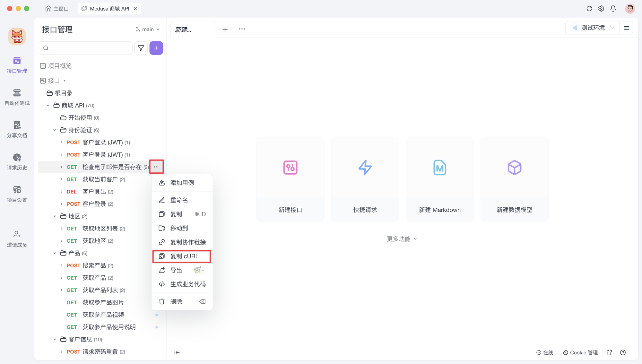Collapse the 商城 API folder

[x=48, y=106]
